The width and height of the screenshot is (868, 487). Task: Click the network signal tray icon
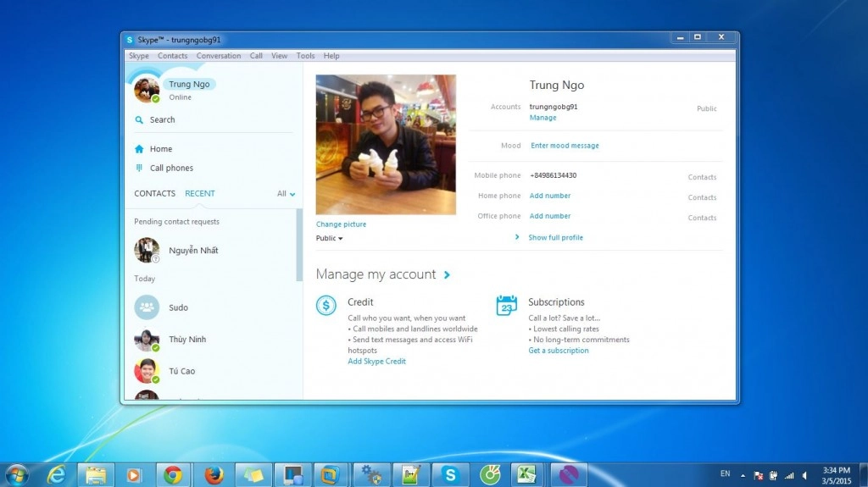tap(789, 475)
